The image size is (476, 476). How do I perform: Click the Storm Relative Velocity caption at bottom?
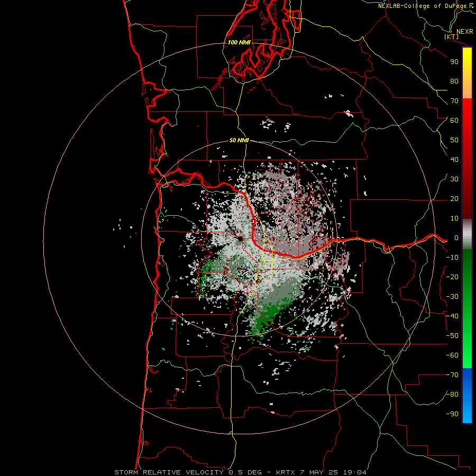240,472
